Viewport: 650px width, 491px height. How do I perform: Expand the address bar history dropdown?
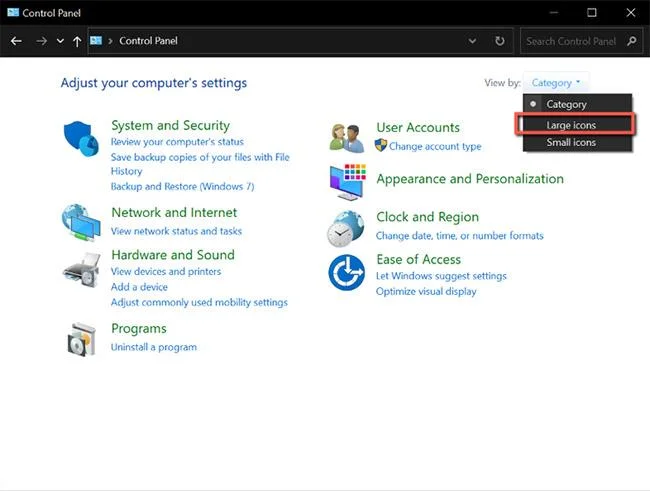click(x=472, y=41)
